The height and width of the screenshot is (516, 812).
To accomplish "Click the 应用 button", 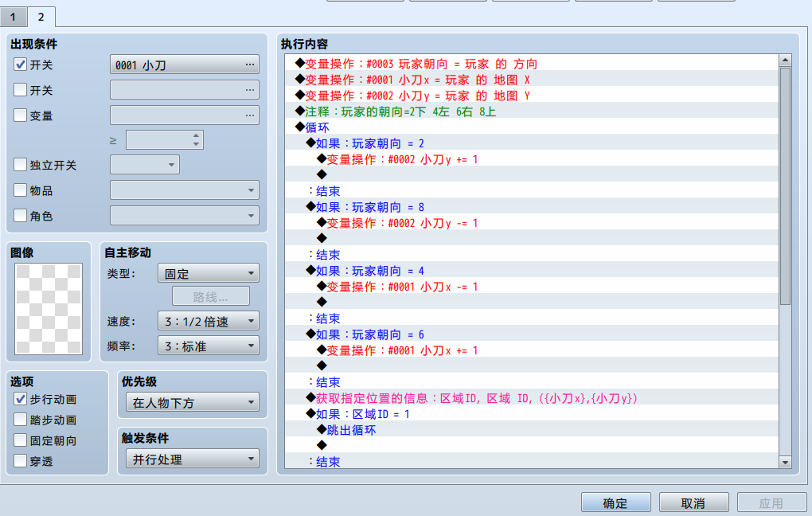I will click(771, 503).
